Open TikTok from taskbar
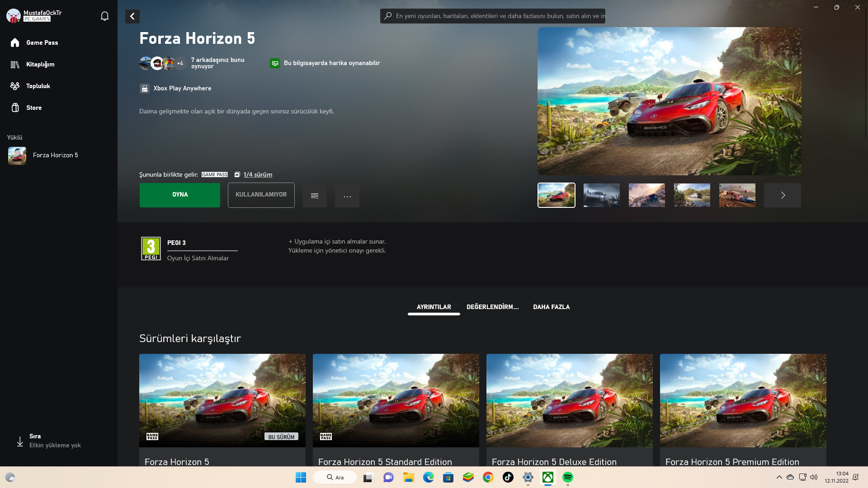Viewport: 868px width, 488px height. point(508,478)
